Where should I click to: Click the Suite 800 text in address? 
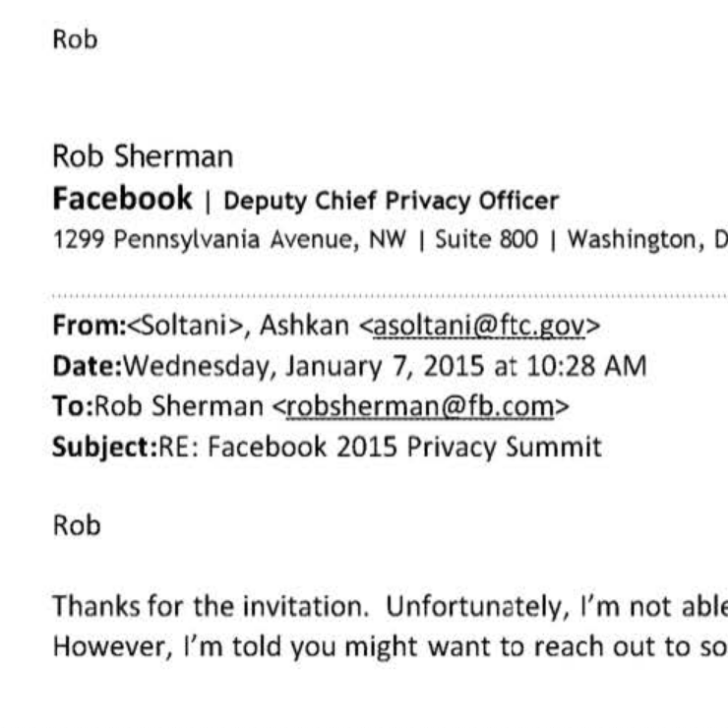(486, 240)
